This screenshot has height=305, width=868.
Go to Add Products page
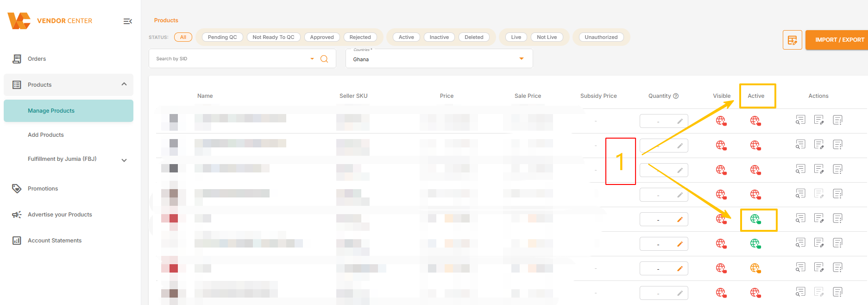46,135
